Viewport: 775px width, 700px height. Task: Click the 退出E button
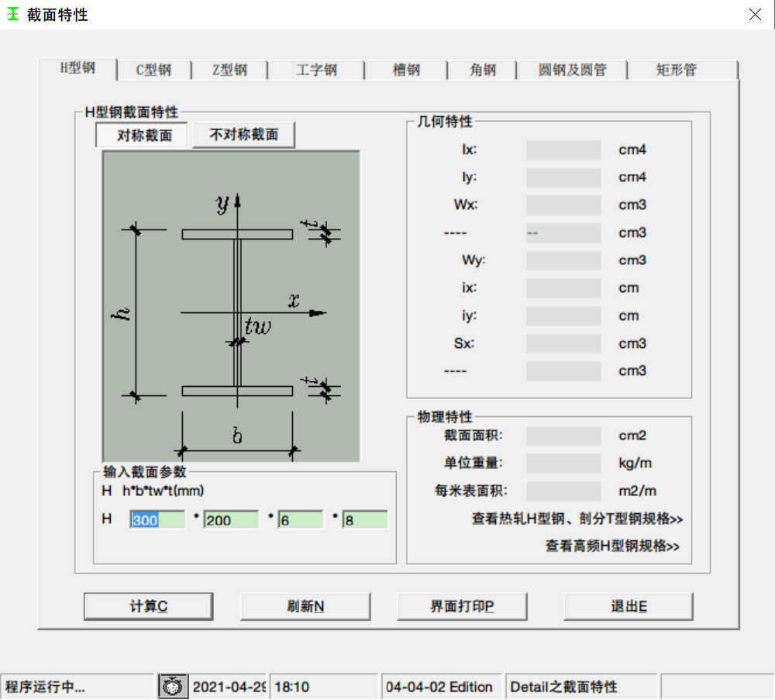(x=628, y=606)
